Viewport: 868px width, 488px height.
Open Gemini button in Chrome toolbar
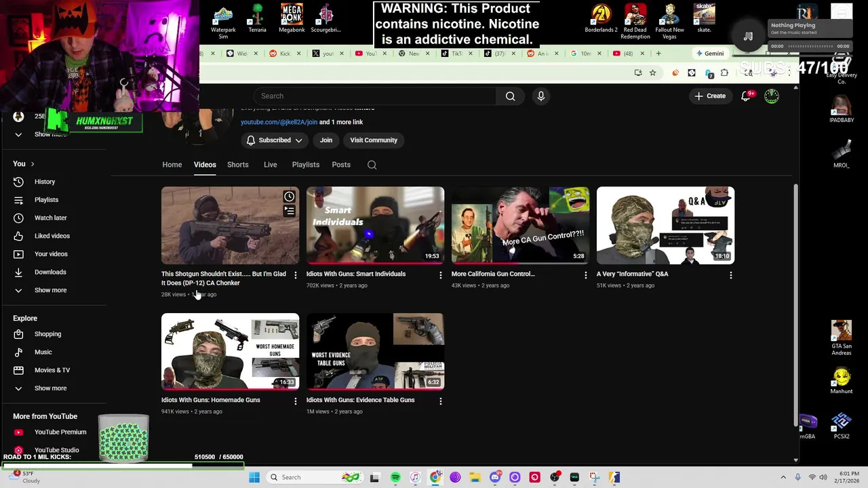[710, 54]
